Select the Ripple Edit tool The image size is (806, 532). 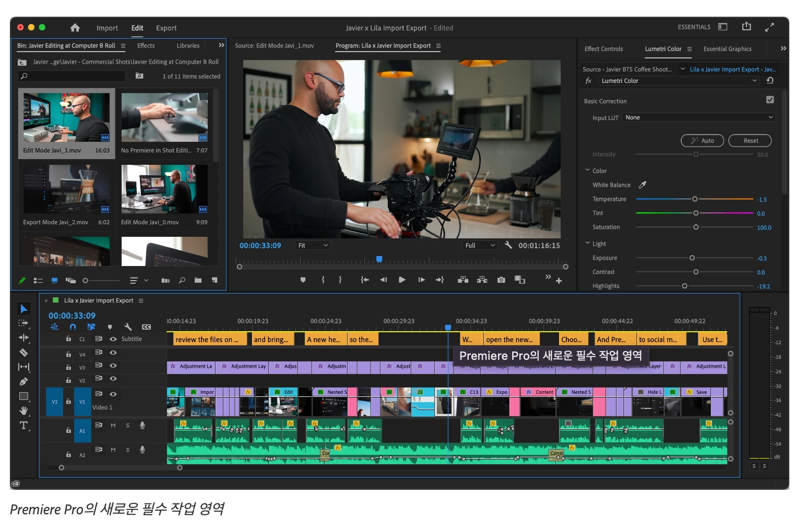(x=23, y=338)
